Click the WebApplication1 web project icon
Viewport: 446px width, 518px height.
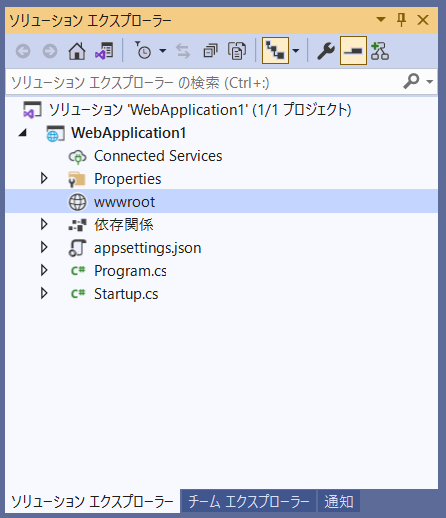click(55, 133)
